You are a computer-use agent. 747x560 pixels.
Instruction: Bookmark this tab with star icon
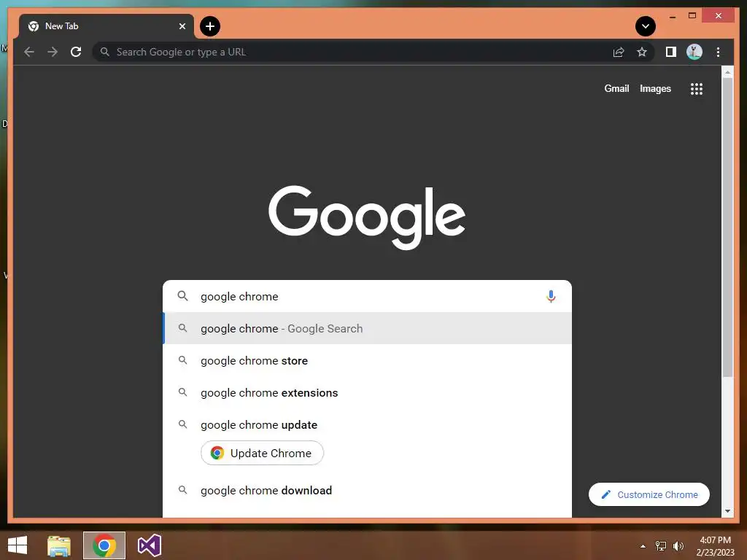click(642, 52)
